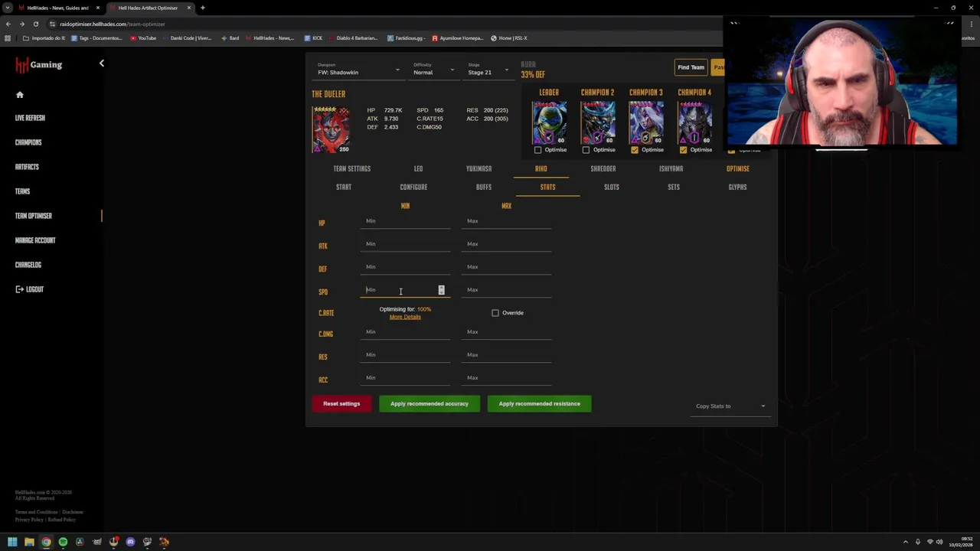The width and height of the screenshot is (980, 551).
Task: Expand the Stage dropdown showing Stage 21
Action: pos(488,70)
